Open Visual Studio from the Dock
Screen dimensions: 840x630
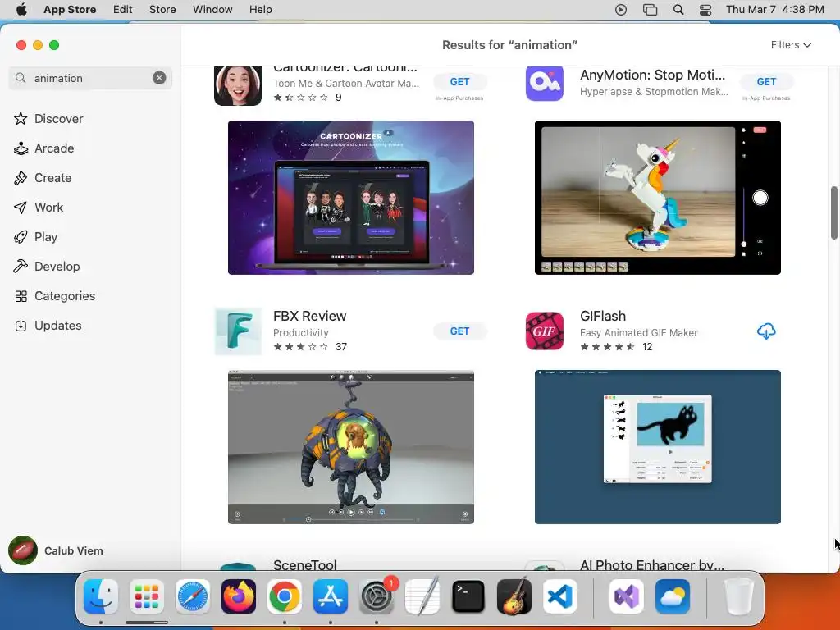coord(626,596)
